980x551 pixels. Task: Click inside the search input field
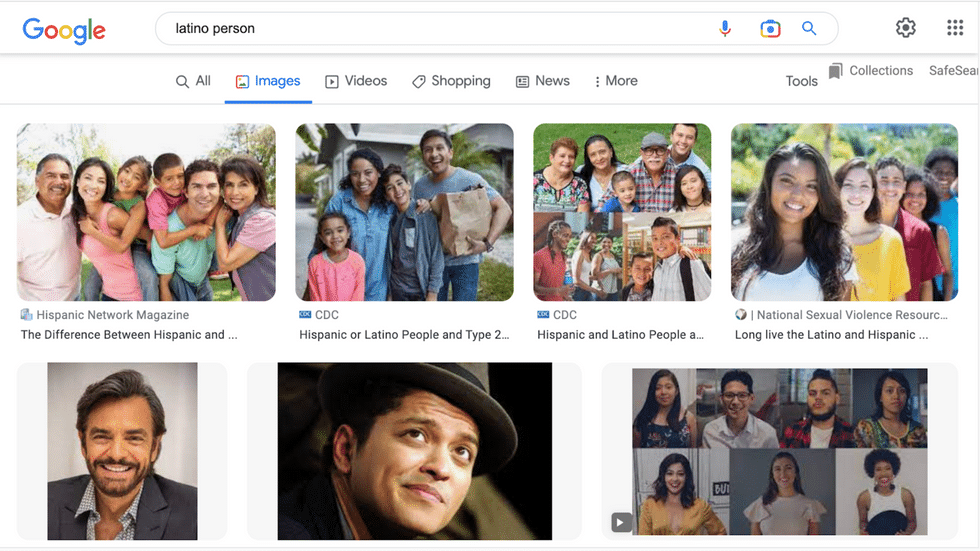coord(440,29)
